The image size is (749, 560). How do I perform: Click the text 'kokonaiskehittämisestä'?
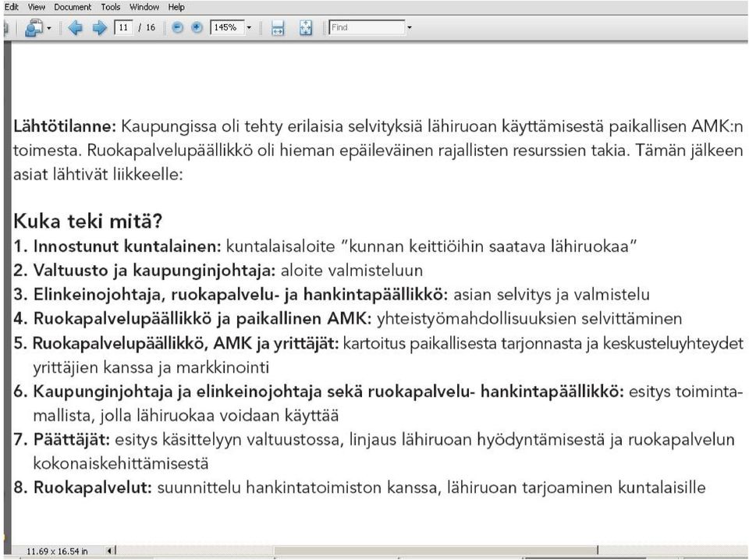pyautogui.click(x=121, y=463)
